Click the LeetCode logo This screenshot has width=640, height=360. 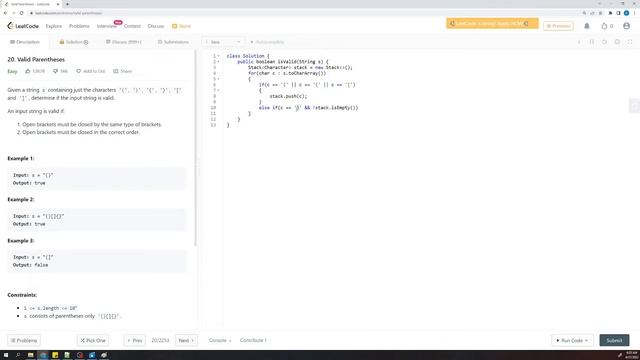pos(23,26)
